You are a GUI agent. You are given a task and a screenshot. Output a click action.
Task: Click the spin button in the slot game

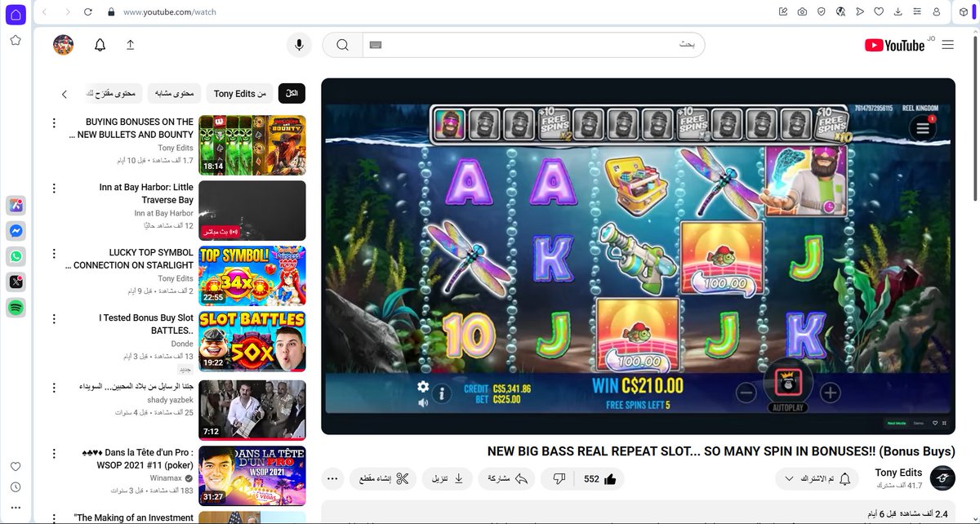tap(788, 380)
